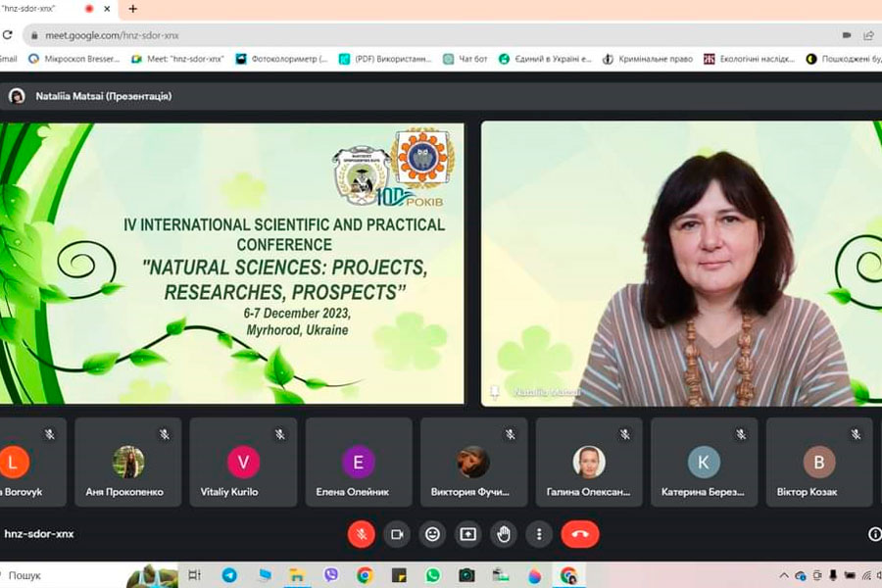Open Viber from the taskbar
The height and width of the screenshot is (588, 882).
coord(330,575)
